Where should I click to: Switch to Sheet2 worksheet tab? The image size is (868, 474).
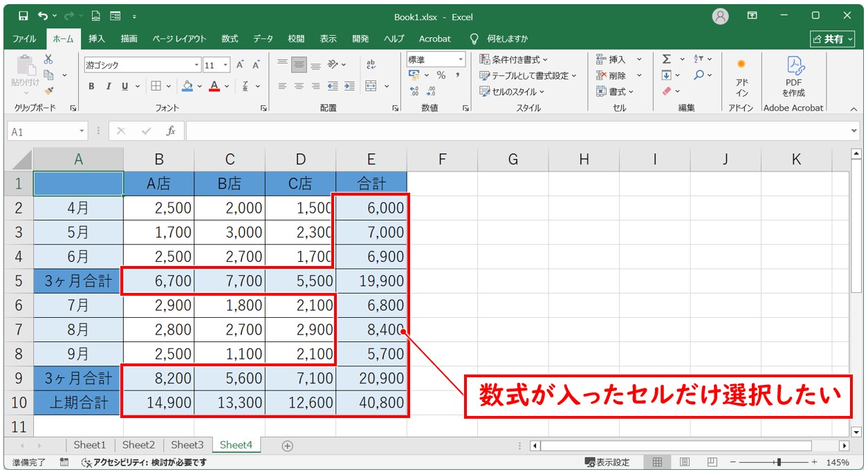tap(138, 445)
